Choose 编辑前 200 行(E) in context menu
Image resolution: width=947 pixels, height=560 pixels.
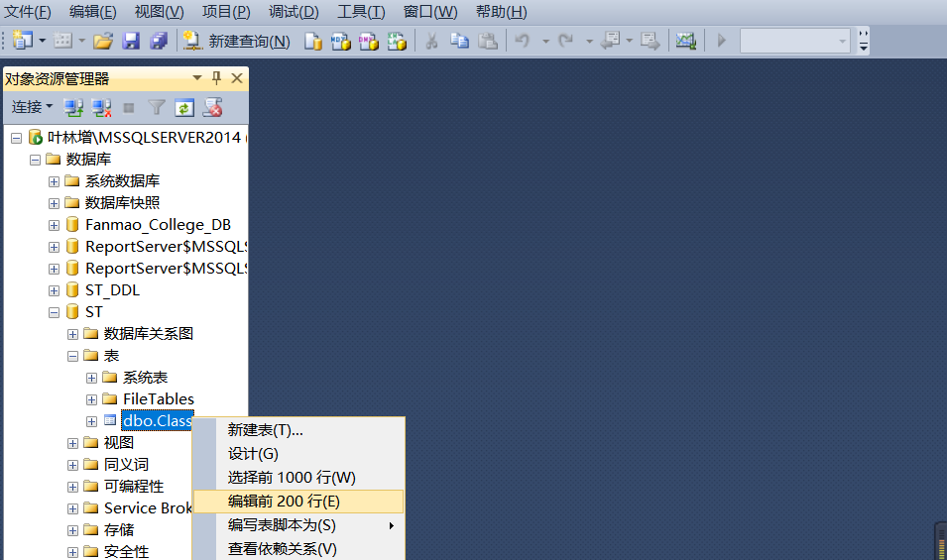(298, 502)
